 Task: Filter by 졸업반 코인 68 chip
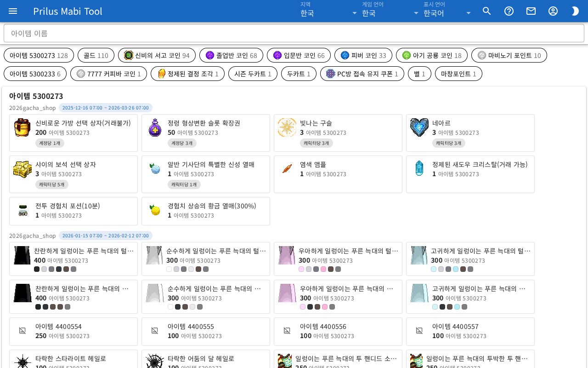(x=231, y=55)
